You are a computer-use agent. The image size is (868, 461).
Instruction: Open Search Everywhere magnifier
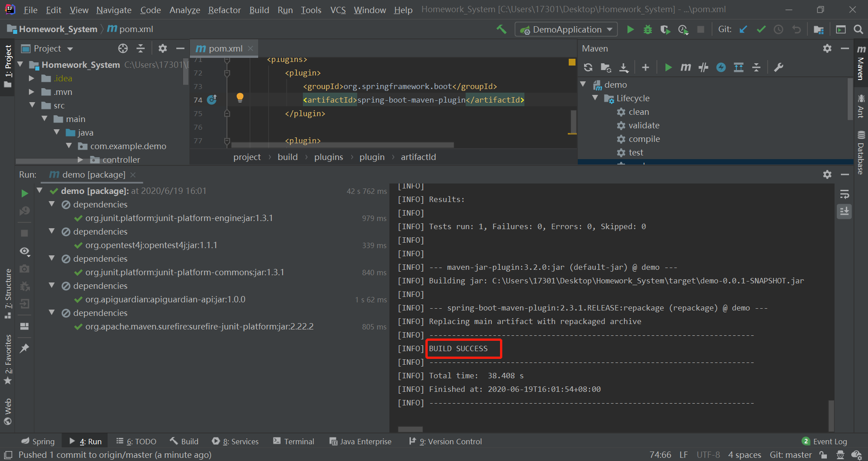859,29
